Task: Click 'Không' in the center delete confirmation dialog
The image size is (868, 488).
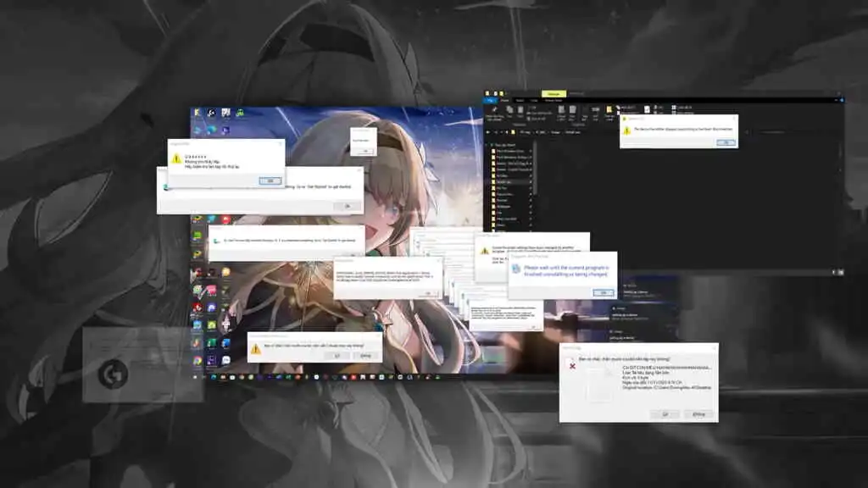Action: (x=365, y=356)
